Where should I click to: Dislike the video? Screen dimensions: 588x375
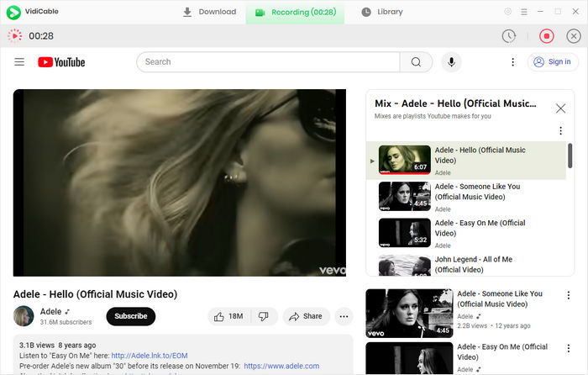264,316
